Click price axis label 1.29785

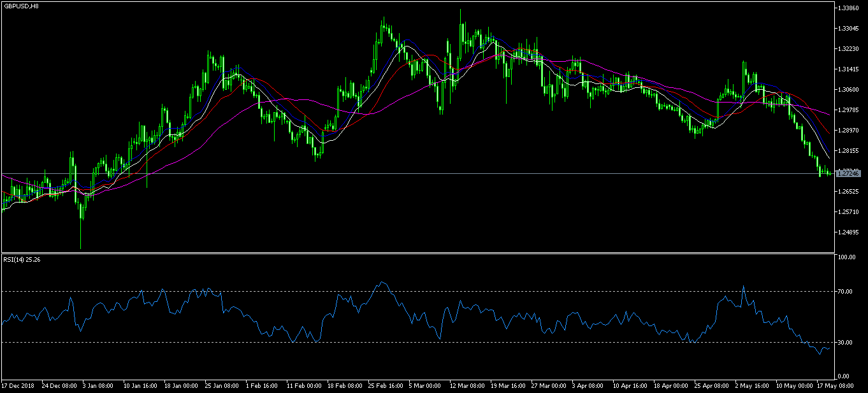(848, 110)
